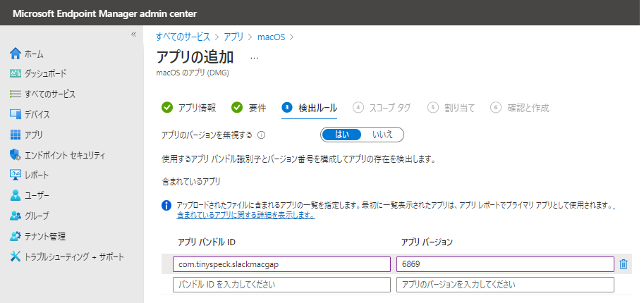Click the 含まれているアプリ section label

190,181
